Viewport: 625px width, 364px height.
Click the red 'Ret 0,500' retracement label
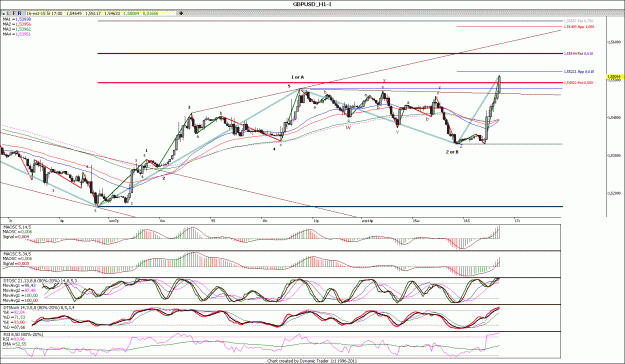[578, 83]
